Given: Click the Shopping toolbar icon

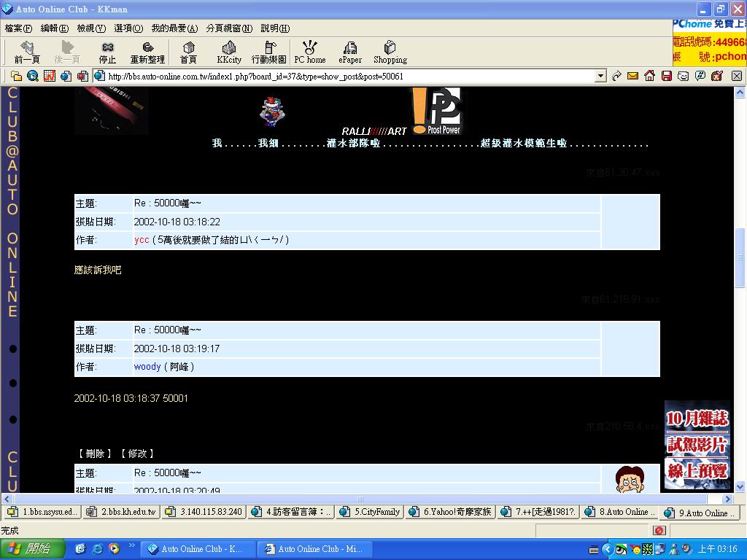Looking at the screenshot, I should [390, 52].
